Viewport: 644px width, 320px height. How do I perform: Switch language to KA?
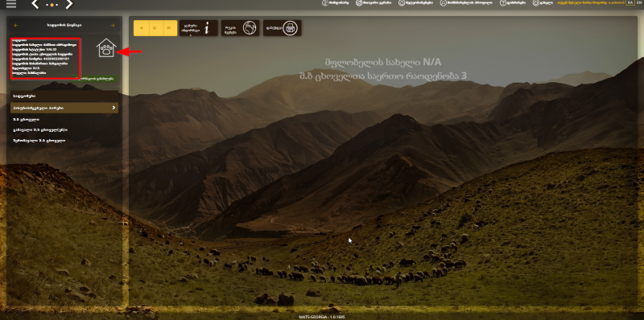pyautogui.click(x=630, y=2)
